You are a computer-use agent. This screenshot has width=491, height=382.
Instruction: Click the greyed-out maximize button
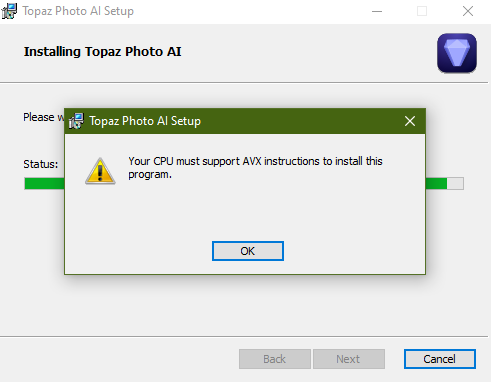(422, 11)
